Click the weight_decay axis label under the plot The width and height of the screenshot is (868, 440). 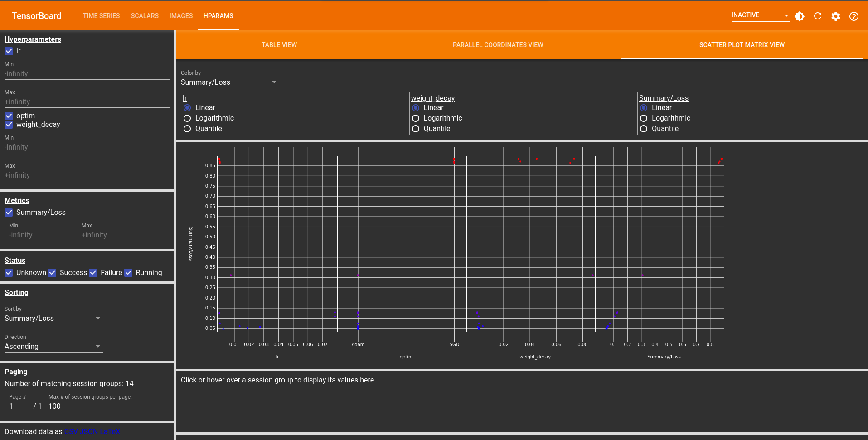(x=535, y=357)
